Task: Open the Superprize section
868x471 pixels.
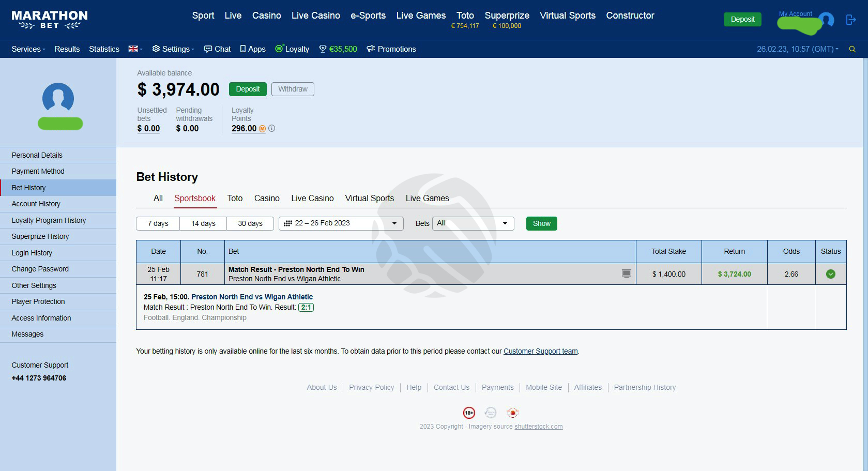Action: [x=507, y=16]
